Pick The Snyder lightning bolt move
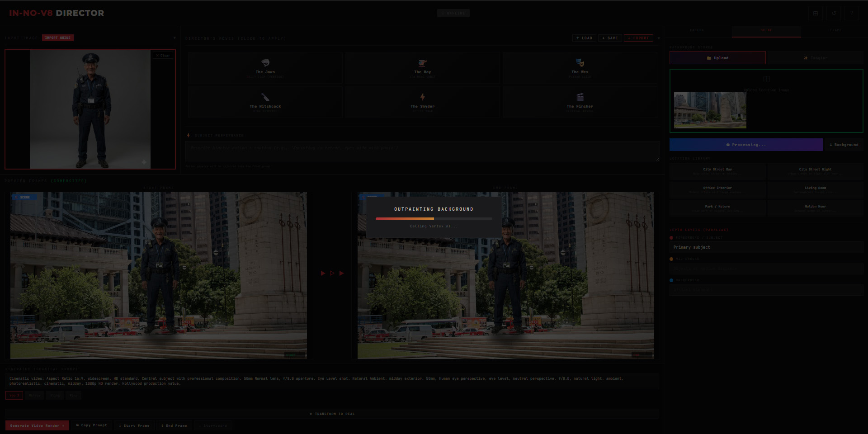Viewport: 868px width, 434px height. (422, 102)
